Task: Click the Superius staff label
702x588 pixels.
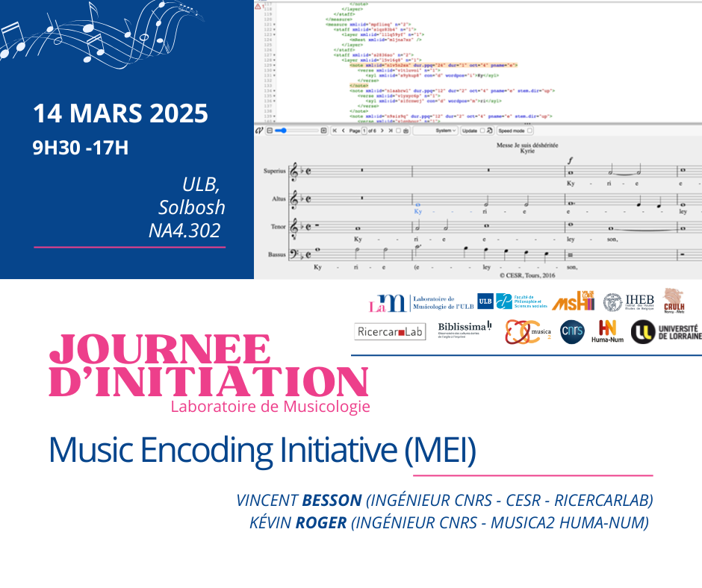Action: coord(274,171)
